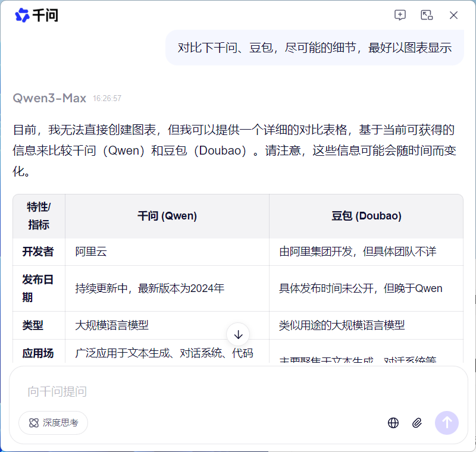Start a new chat conversation
Image resolution: width=476 pixels, height=452 pixels.
[x=400, y=15]
